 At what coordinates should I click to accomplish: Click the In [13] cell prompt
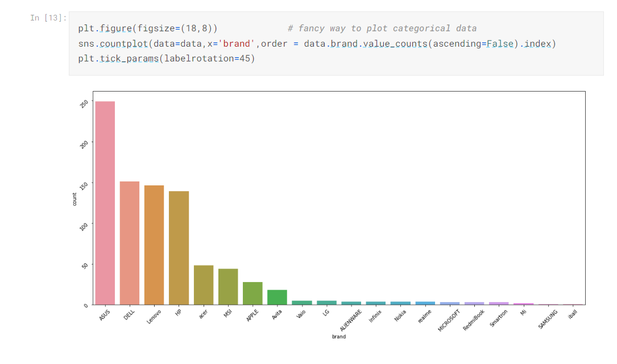(48, 18)
